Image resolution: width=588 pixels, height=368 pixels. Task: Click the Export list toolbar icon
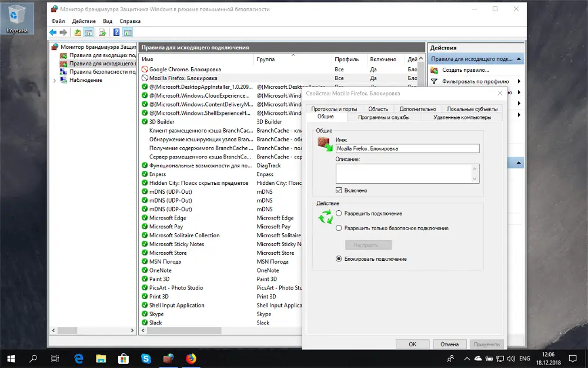102,32
